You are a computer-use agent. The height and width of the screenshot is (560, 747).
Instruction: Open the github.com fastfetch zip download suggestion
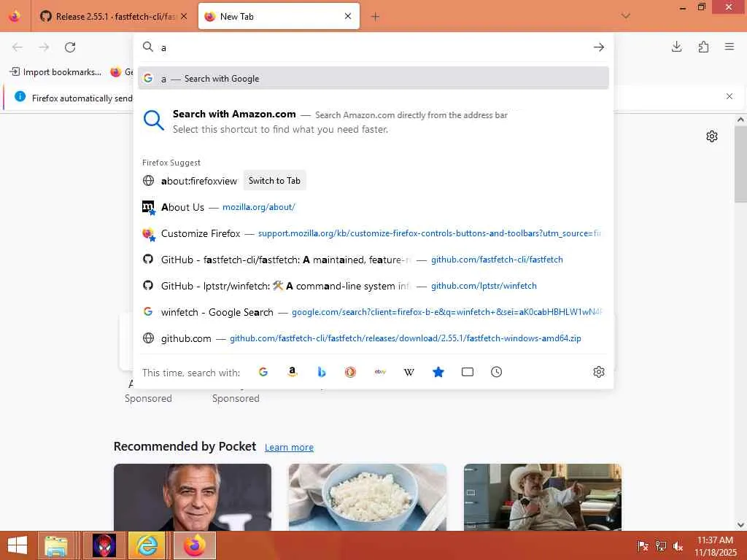(373, 338)
